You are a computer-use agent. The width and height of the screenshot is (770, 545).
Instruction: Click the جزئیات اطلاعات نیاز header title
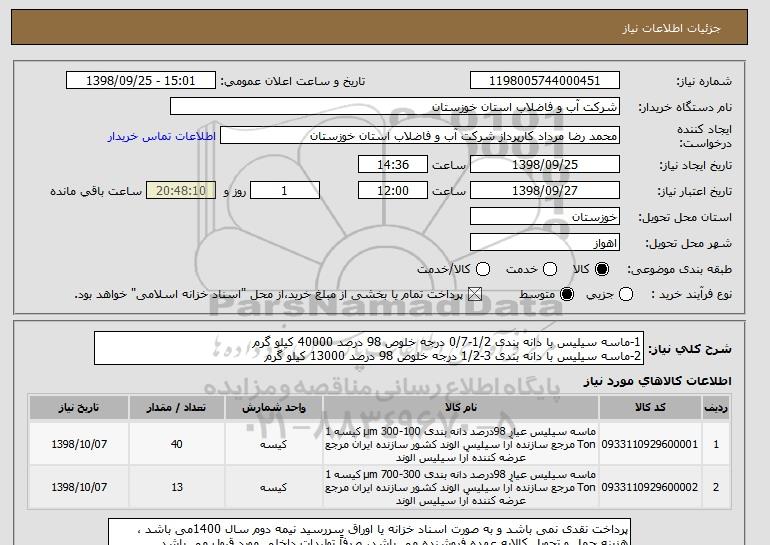coord(671,28)
